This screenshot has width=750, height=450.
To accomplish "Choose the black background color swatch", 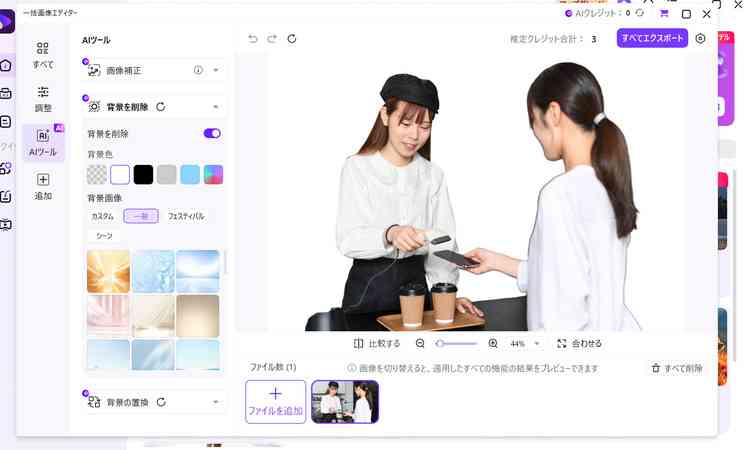I will click(143, 175).
